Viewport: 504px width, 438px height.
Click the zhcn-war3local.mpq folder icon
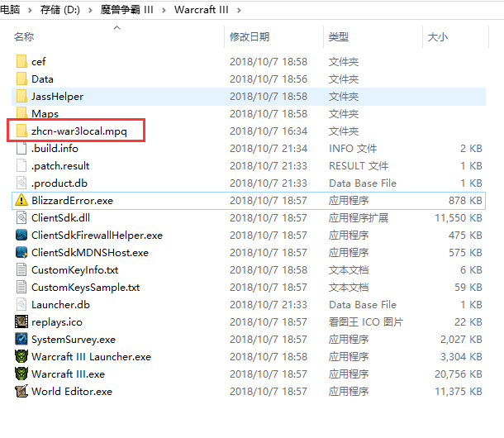click(21, 131)
